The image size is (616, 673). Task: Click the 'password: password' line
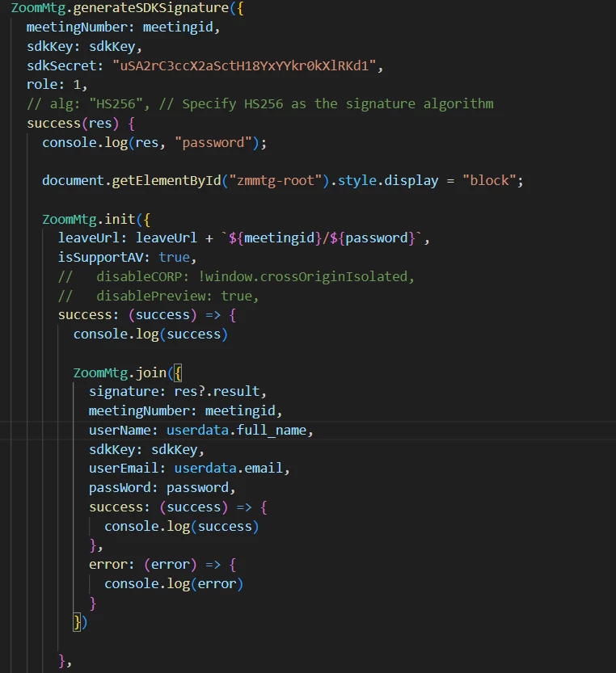point(162,488)
